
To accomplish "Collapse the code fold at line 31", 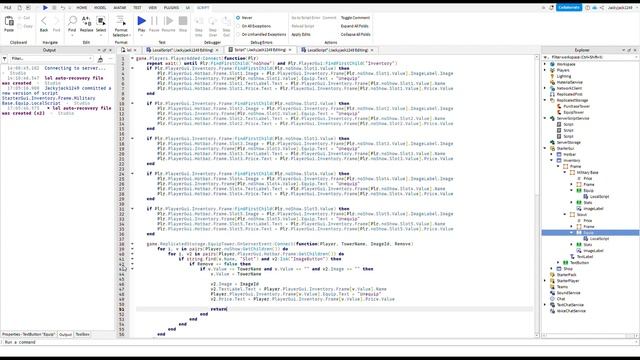I will (132, 209).
